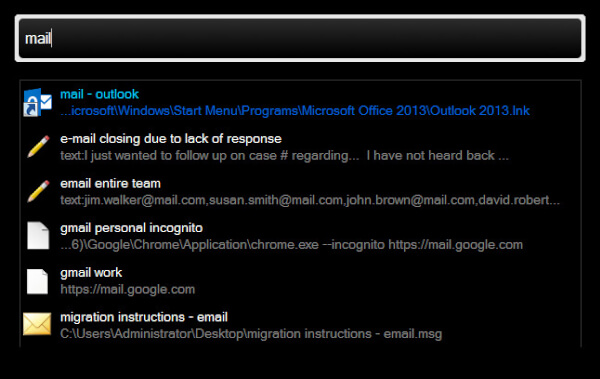Focus the empty area of the search field

click(x=314, y=38)
